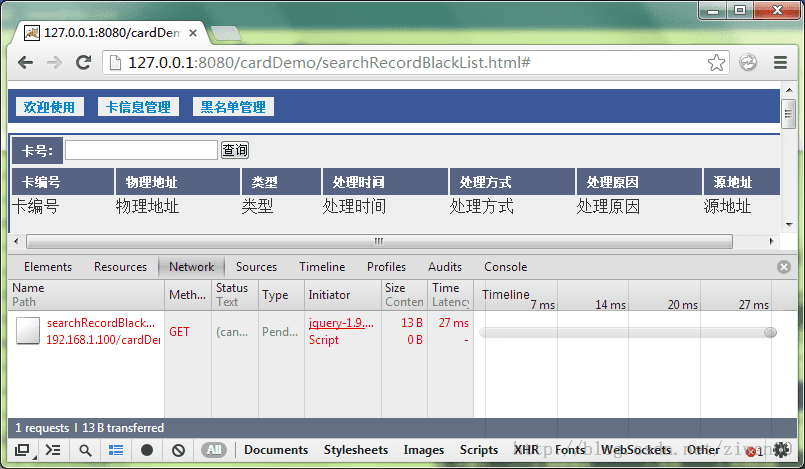The image size is (805, 469).
Task: Click the request timeline bar
Action: [x=628, y=333]
